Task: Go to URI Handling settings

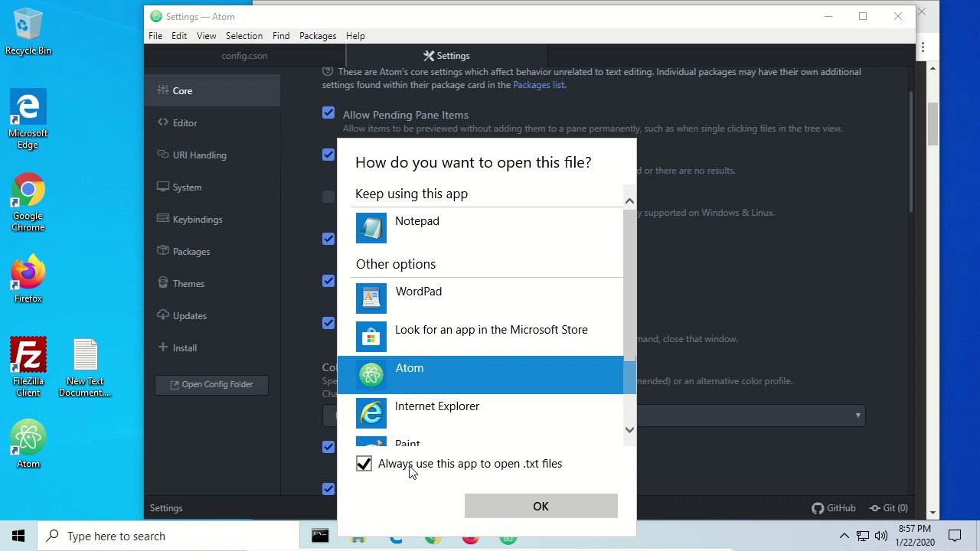Action: point(211,155)
